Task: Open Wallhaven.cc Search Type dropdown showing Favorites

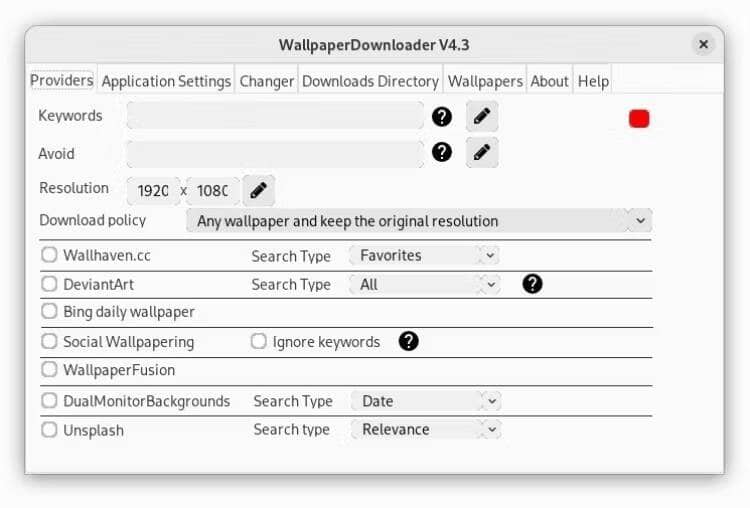Action: point(424,255)
